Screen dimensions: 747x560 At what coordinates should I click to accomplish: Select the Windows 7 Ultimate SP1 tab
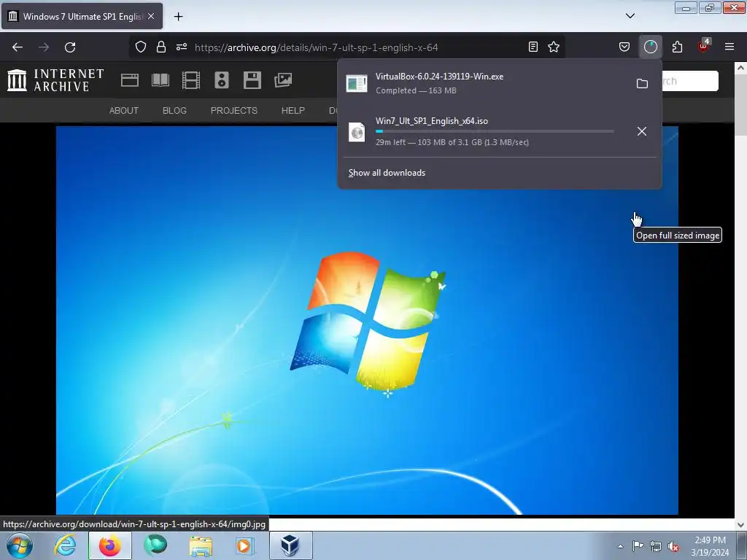82,16
